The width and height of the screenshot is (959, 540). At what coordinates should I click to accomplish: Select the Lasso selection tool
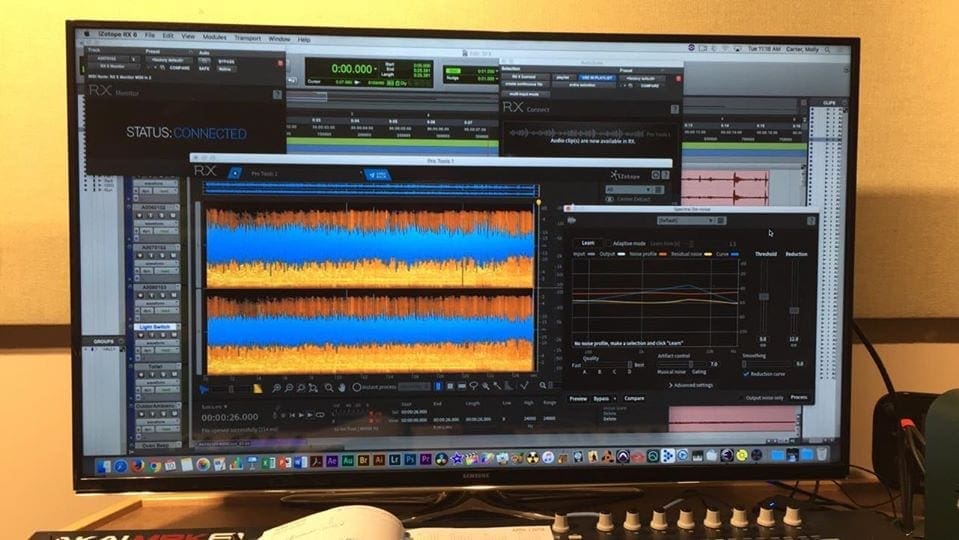[473, 387]
